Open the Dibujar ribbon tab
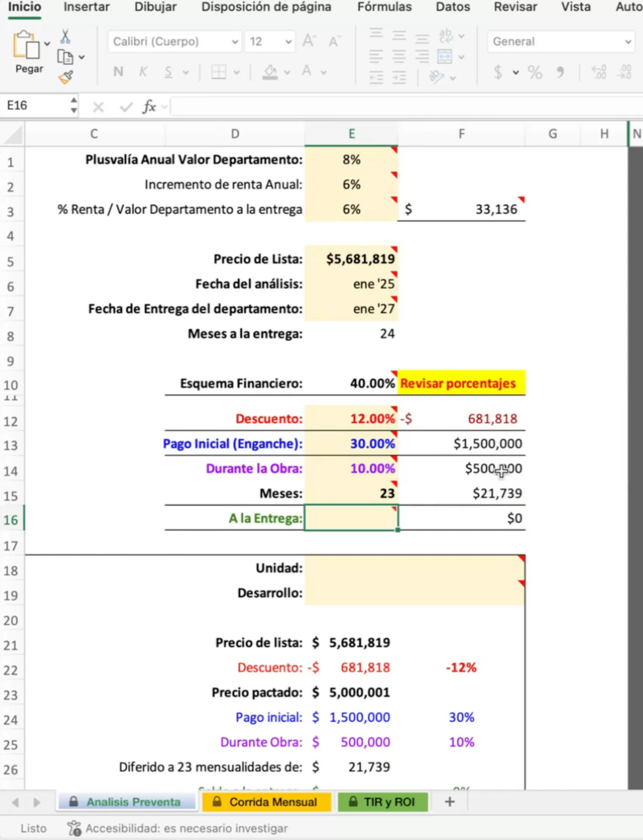643x840 pixels. [x=156, y=7]
